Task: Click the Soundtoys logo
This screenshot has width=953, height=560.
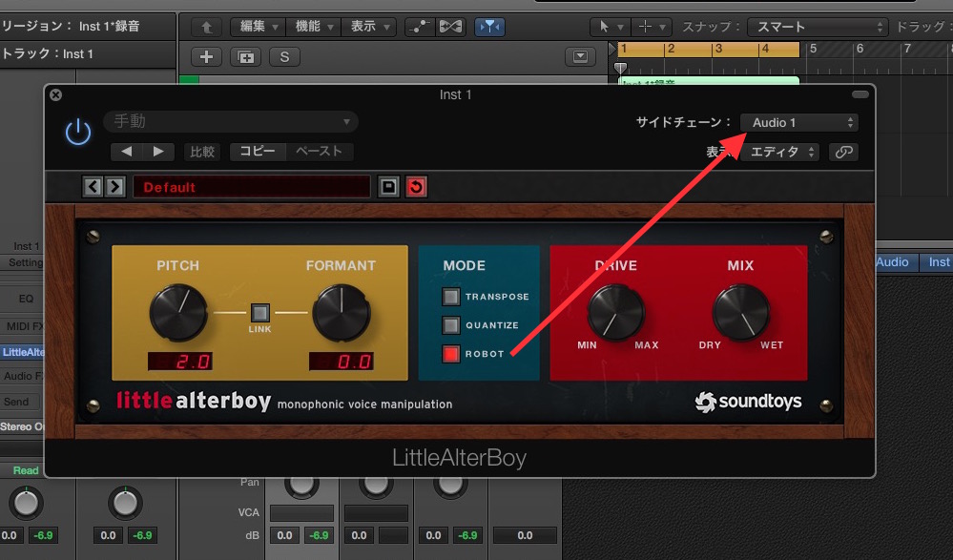Action: [748, 402]
